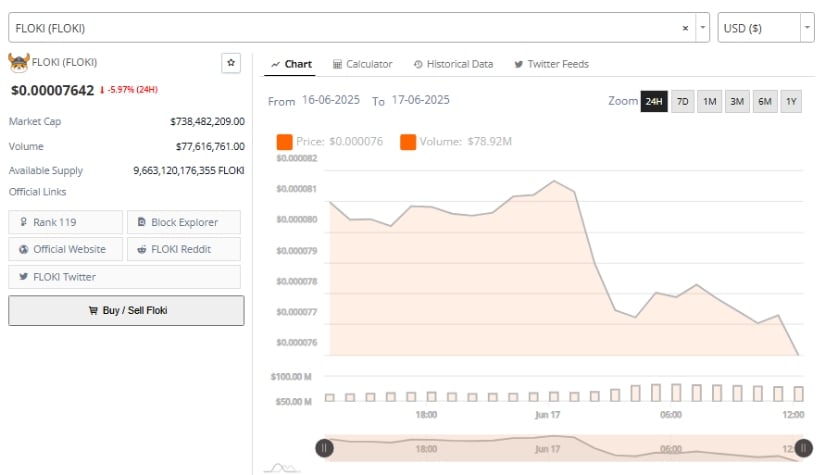
Task: Open the FLOKI Reddit link
Action: point(184,249)
